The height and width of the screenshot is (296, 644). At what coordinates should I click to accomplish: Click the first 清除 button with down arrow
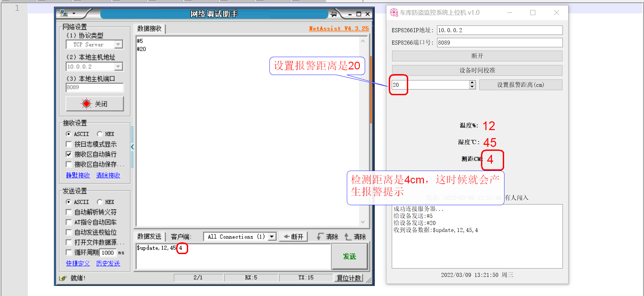click(328, 237)
